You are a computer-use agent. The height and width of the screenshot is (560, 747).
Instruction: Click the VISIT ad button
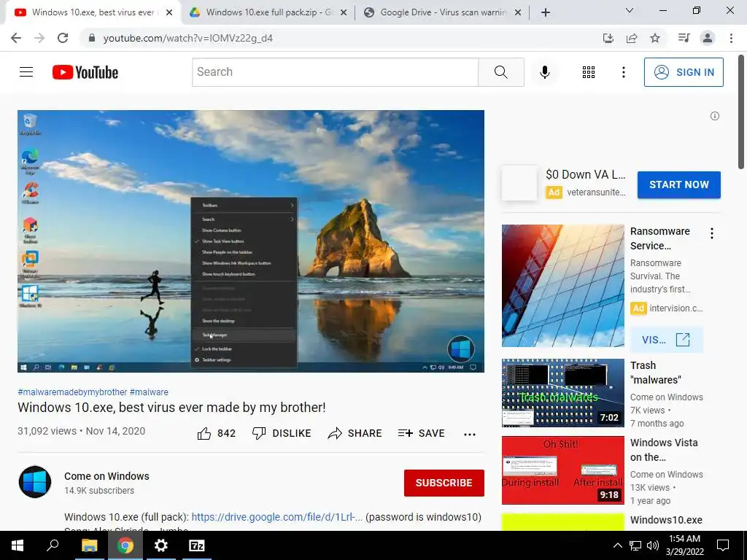pyautogui.click(x=667, y=340)
